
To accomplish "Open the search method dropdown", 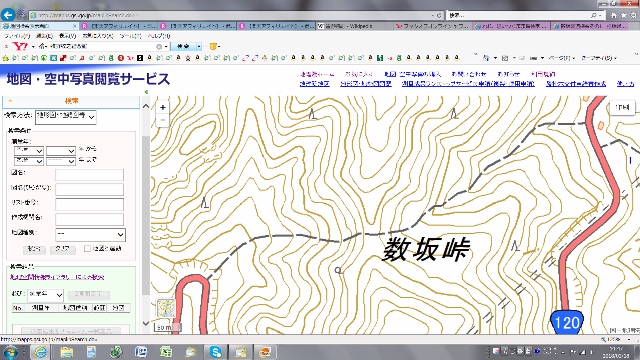I will (66, 117).
